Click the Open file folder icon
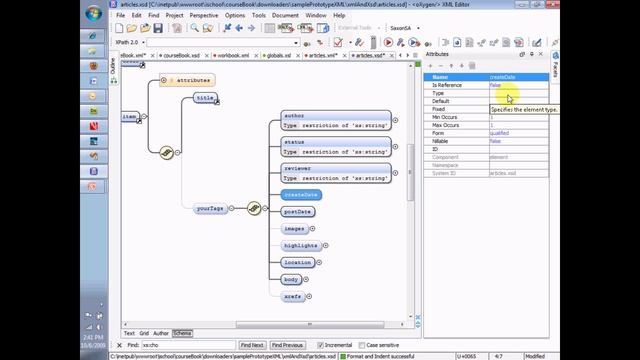The width and height of the screenshot is (640, 360). pyautogui.click(x=131, y=28)
